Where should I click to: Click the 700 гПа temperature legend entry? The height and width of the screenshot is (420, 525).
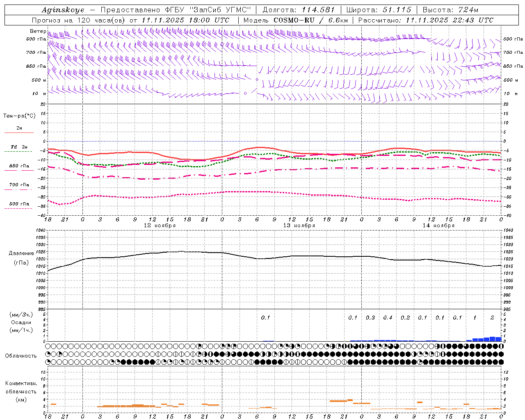click(x=19, y=185)
